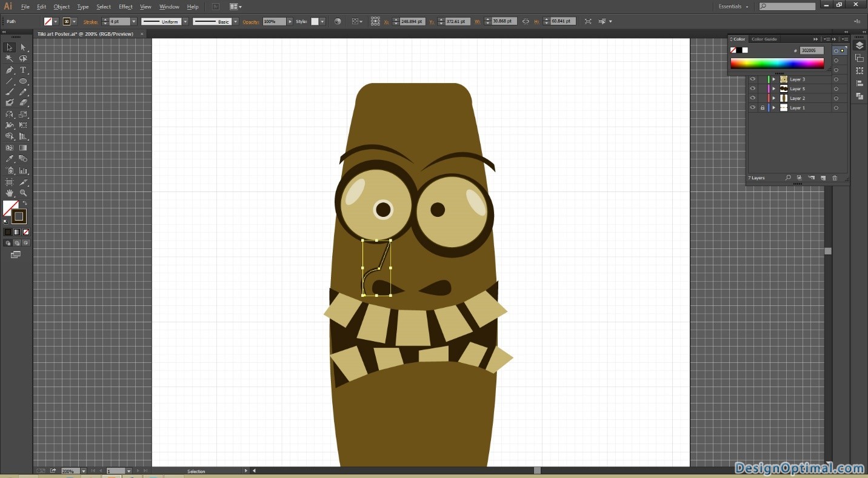Image resolution: width=868 pixels, height=478 pixels.
Task: Select the Perspective Grid tool
Action: pyautogui.click(x=23, y=136)
